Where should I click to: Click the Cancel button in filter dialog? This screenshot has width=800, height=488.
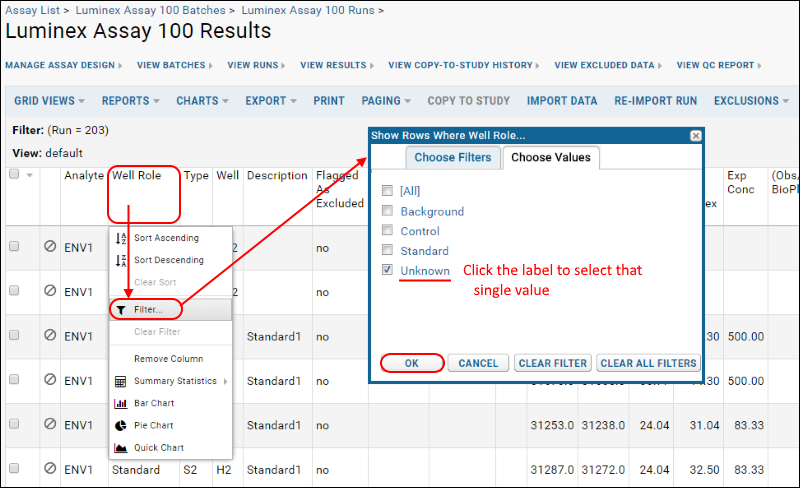coord(478,363)
